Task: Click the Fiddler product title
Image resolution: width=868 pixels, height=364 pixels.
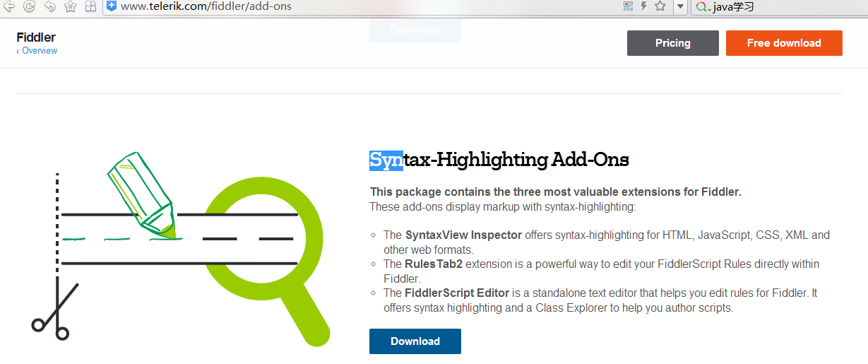Action: click(x=36, y=37)
